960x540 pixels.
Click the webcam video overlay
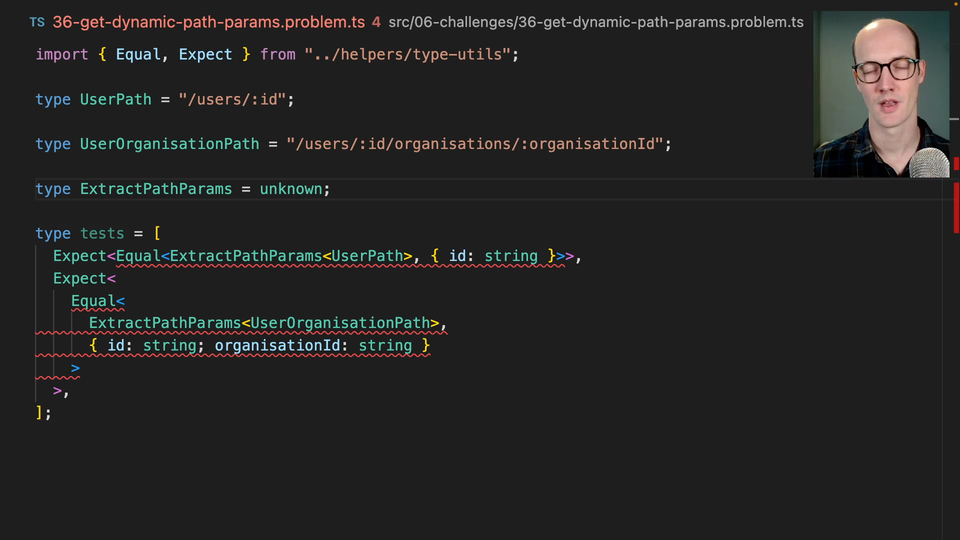coord(881,95)
